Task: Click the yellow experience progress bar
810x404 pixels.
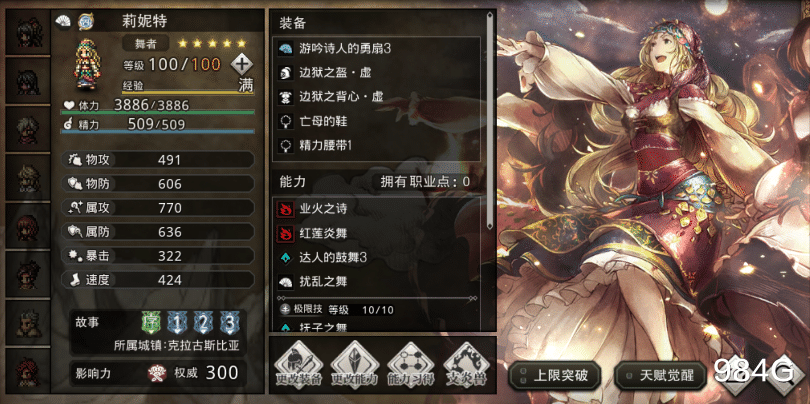Action: pos(188,93)
